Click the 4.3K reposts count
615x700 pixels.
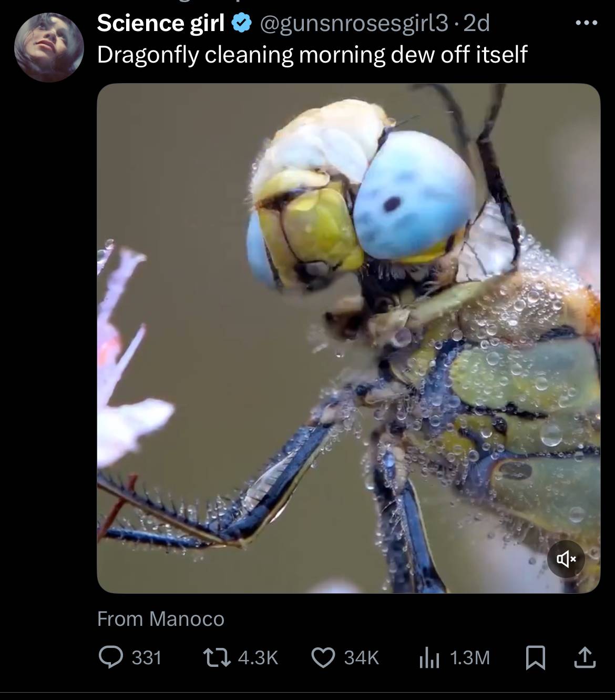[258, 658]
